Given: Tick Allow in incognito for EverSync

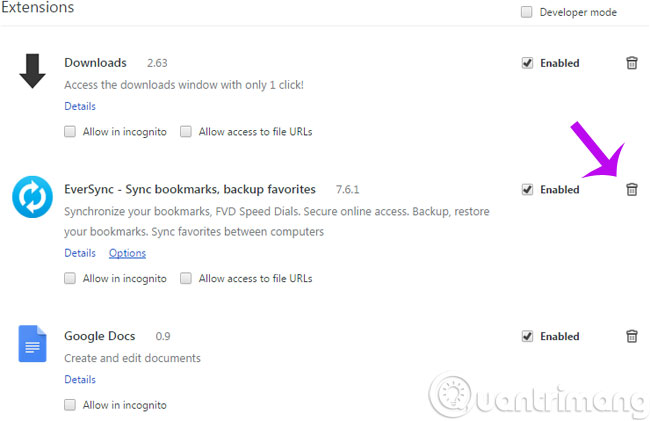Looking at the screenshot, I should tap(70, 279).
